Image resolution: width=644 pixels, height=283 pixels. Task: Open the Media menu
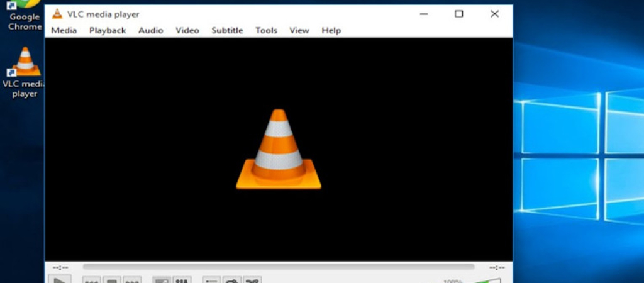64,30
